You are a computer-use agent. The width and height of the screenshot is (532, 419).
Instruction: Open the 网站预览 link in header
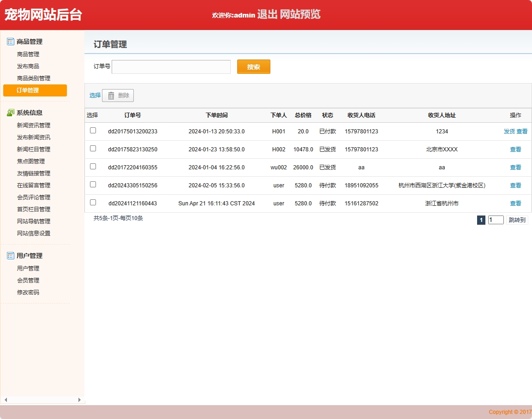(x=300, y=14)
